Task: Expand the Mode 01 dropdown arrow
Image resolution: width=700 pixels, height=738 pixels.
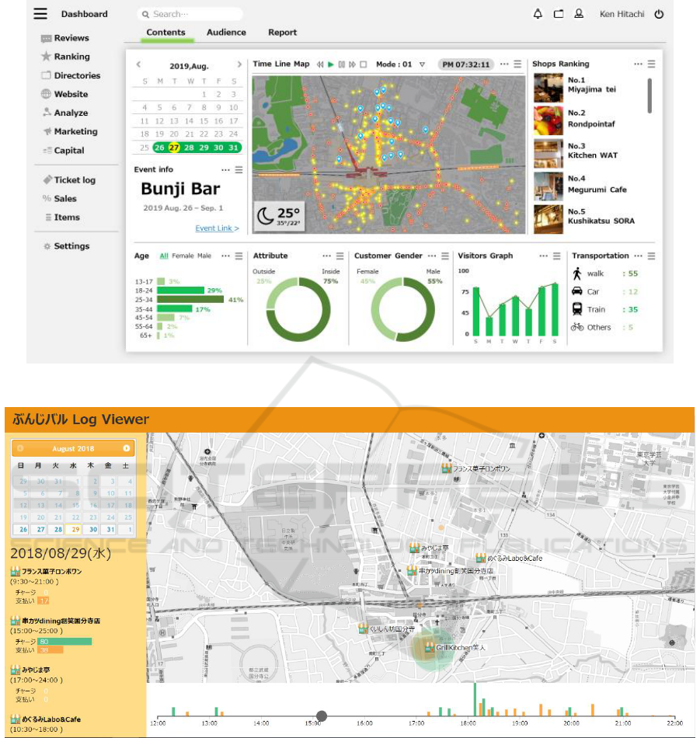Action: click(x=422, y=64)
